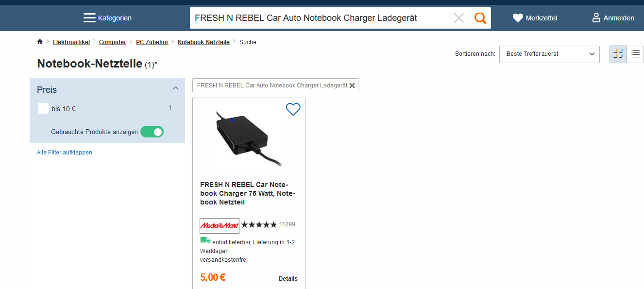The image size is (644, 289).
Task: Switch to grid view layout
Action: pyautogui.click(x=618, y=54)
